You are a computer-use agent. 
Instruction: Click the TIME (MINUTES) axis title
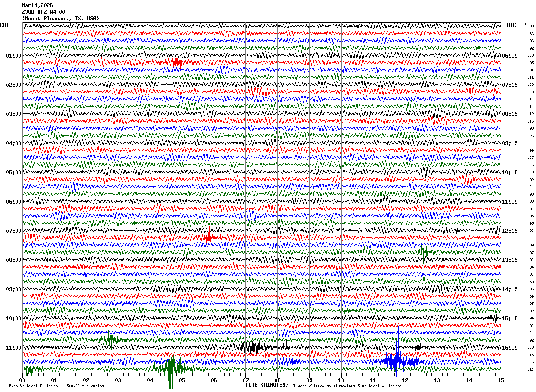[267, 385]
